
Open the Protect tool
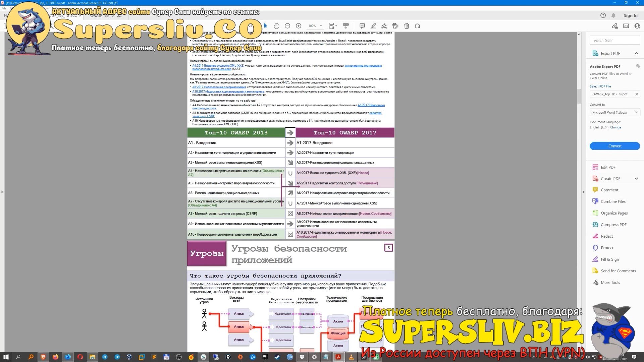click(x=607, y=248)
